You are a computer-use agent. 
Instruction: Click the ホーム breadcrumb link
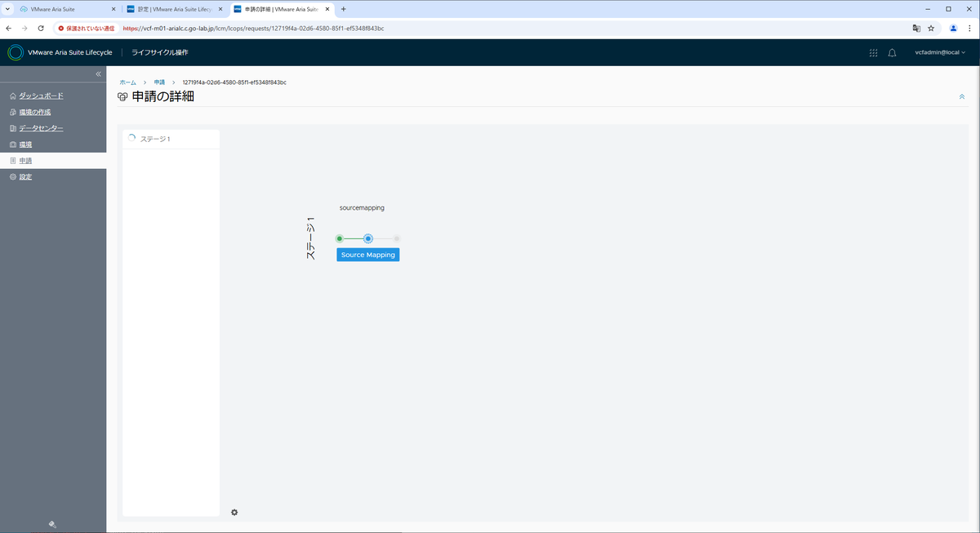point(127,82)
